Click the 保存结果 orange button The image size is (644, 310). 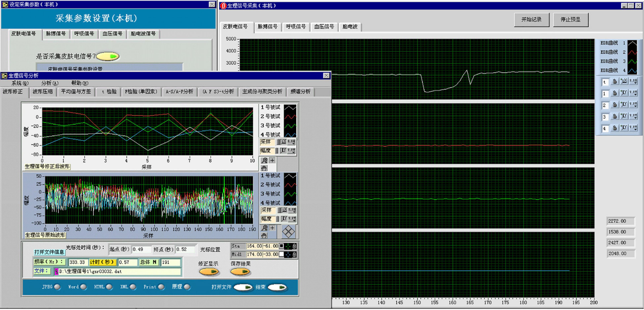point(240,271)
